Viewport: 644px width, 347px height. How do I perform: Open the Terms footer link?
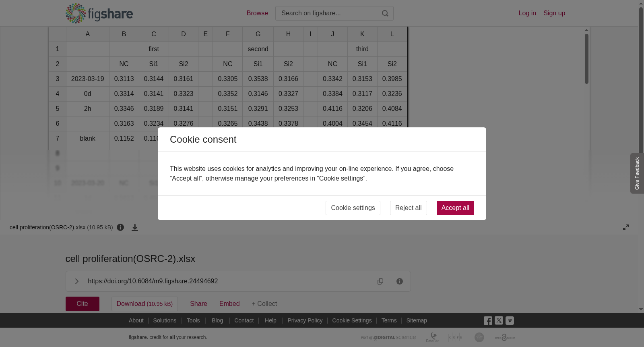[389, 320]
